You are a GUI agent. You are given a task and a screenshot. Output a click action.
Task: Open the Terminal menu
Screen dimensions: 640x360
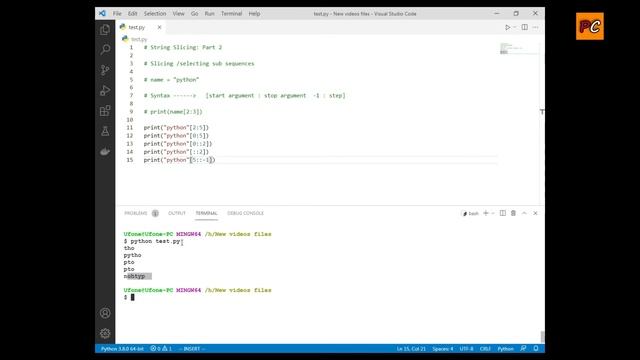click(231, 13)
